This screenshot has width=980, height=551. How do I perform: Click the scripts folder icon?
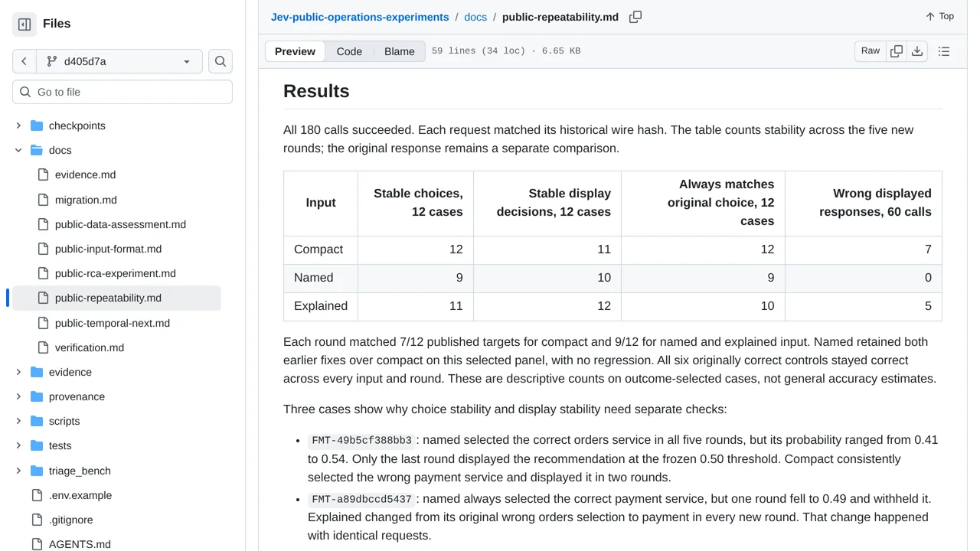(37, 421)
